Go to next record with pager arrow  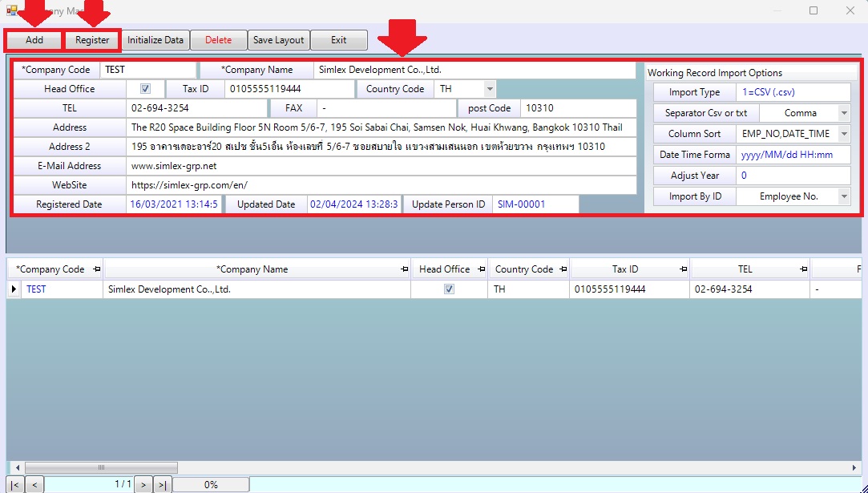click(143, 484)
